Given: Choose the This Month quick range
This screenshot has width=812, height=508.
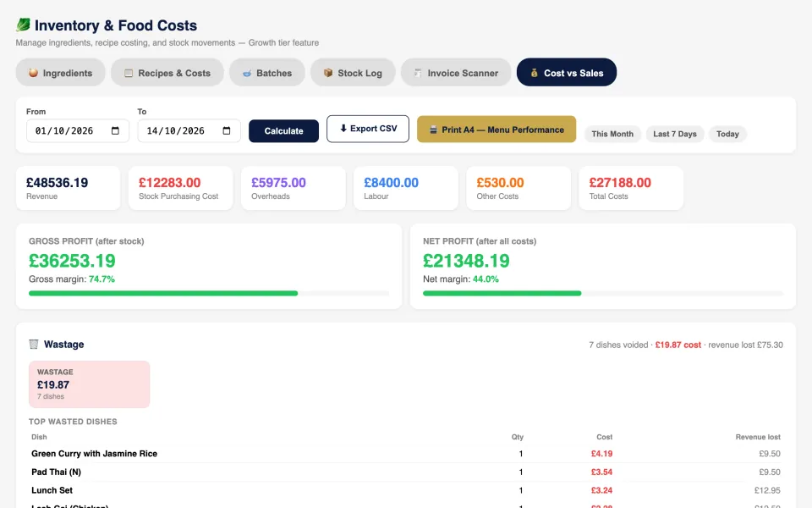Looking at the screenshot, I should (612, 134).
